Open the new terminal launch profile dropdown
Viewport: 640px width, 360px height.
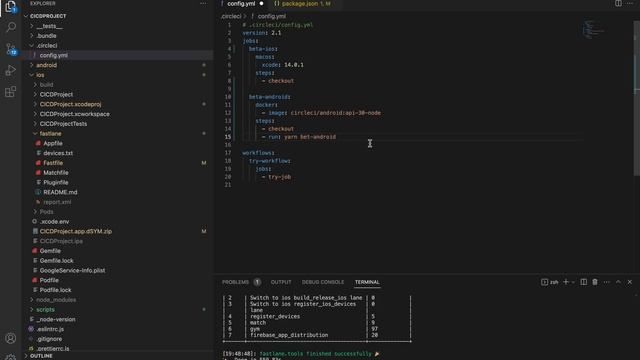pyautogui.click(x=573, y=282)
